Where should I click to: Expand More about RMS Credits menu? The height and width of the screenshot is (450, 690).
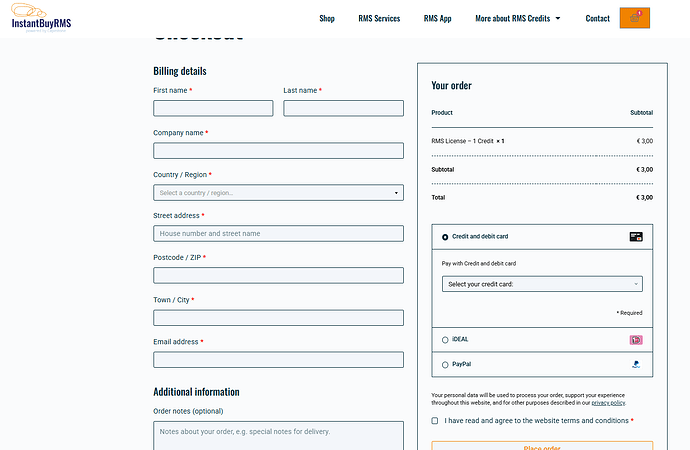coord(518,18)
